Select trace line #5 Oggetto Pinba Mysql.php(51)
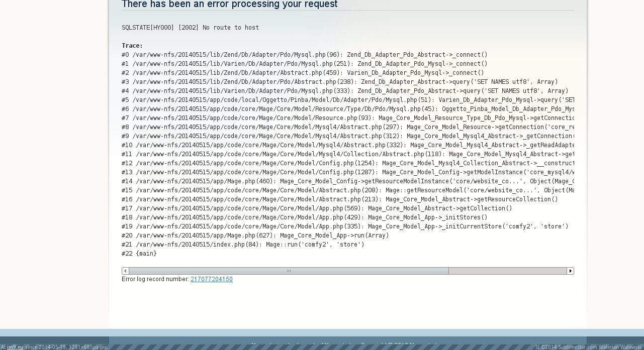Viewport: 644px width, 350px height. [348, 100]
